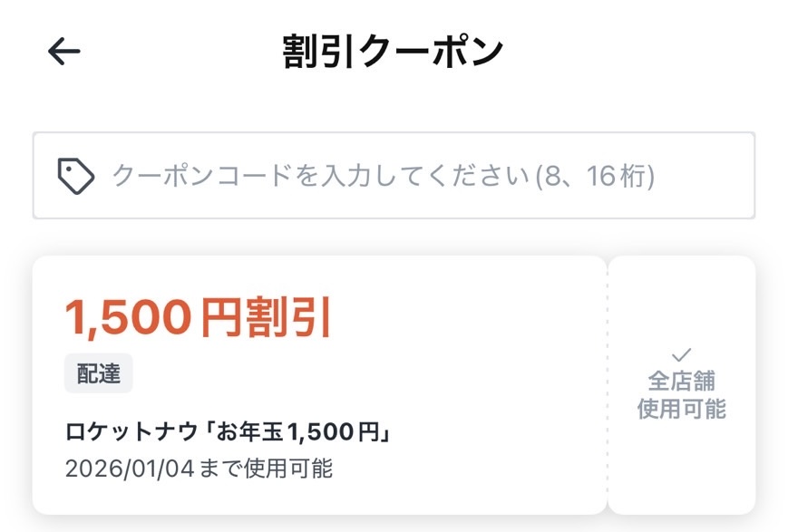The image size is (788, 532).
Task: Click the 配達 badge
Action: click(x=99, y=375)
